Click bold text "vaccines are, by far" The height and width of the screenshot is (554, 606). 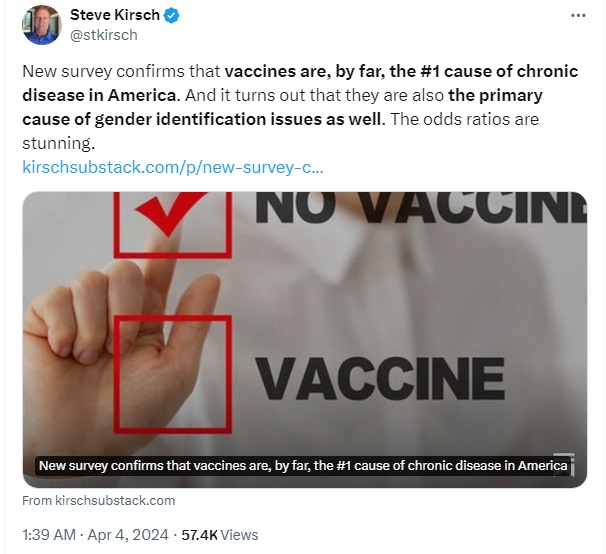(305, 72)
